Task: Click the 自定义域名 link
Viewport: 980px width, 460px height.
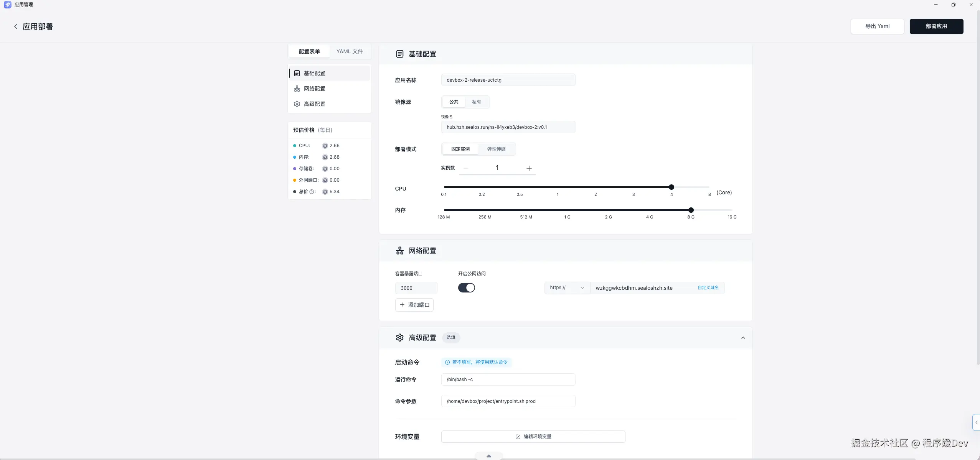Action: coord(708,288)
